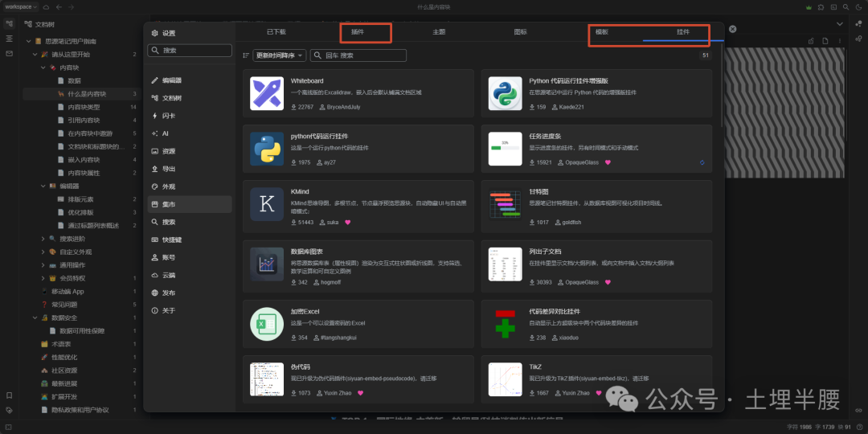
Task: Click the editor lock icon
Action: pos(811,41)
